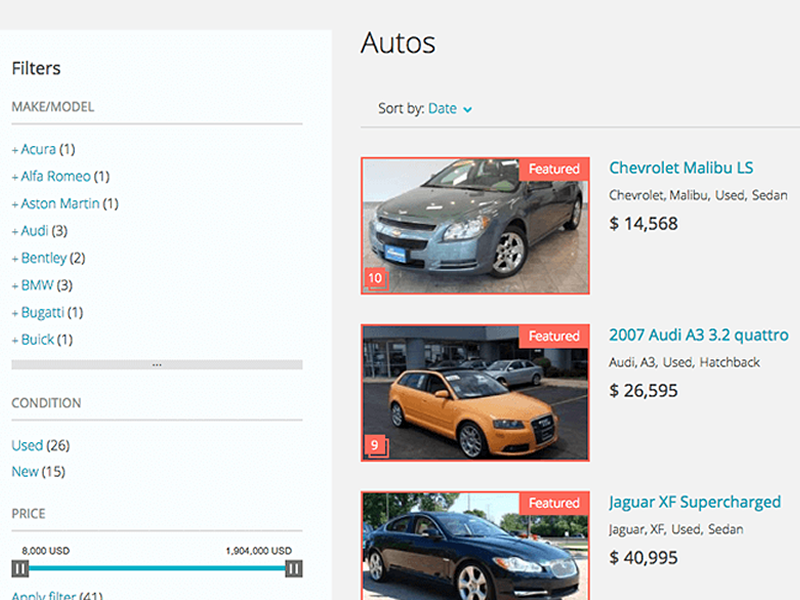
Task: Filter by Used condition
Action: click(27, 445)
